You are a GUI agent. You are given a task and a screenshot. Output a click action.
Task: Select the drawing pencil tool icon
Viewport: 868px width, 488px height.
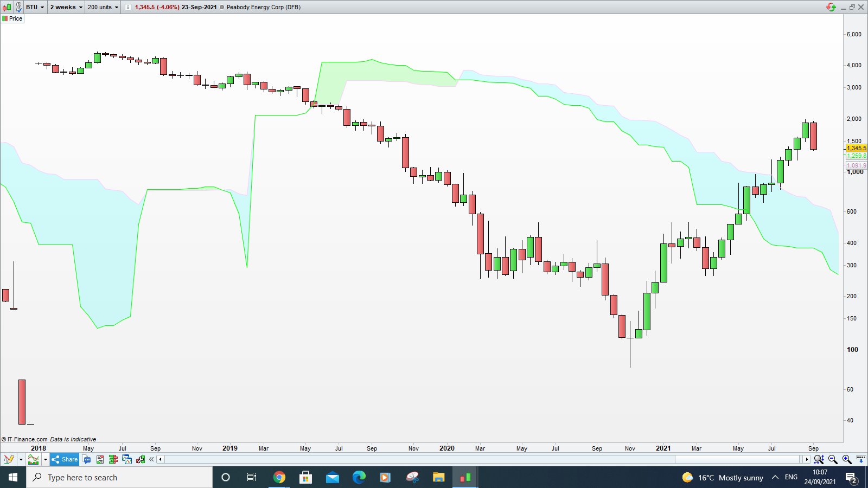9,459
